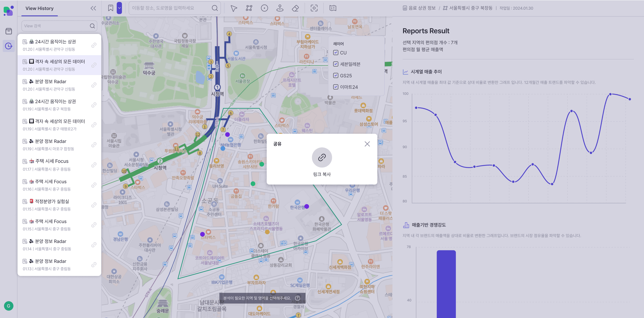
Task: Copy link for 01.20 분양 정보 Radar
Action: click(94, 85)
